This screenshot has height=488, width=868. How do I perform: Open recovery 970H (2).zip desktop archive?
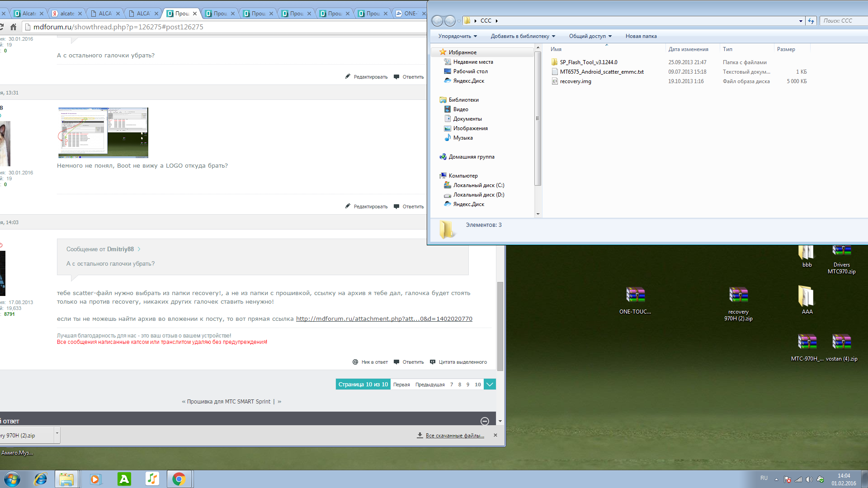point(738,296)
